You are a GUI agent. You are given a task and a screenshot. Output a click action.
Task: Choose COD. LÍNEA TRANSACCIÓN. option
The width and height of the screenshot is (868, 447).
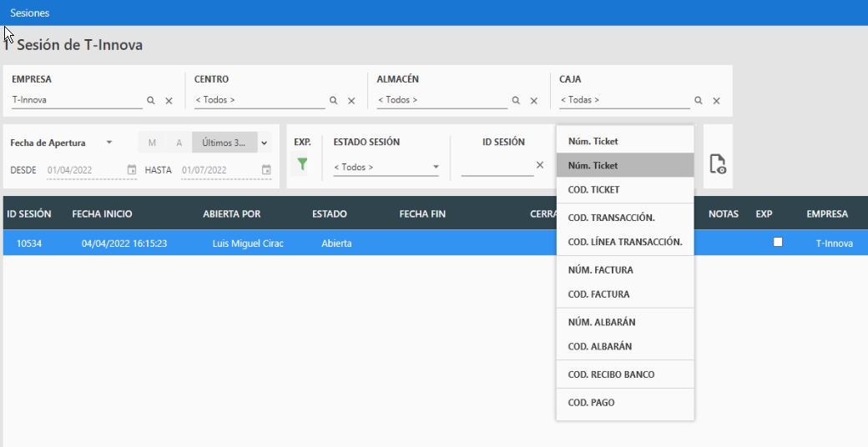coord(625,242)
